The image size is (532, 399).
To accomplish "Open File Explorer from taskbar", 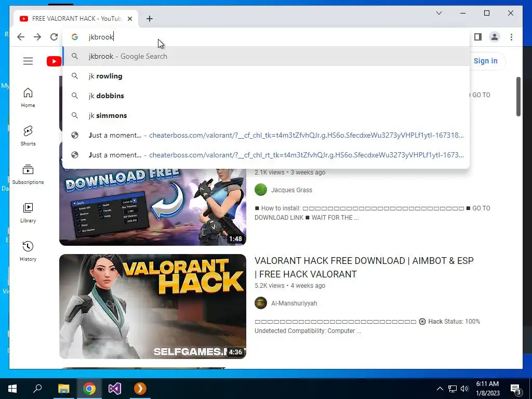I will (63, 389).
